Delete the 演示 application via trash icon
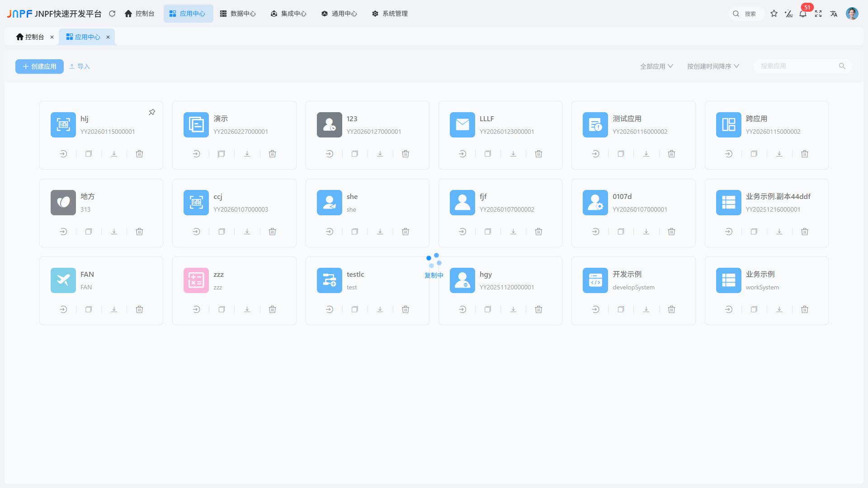 click(272, 154)
